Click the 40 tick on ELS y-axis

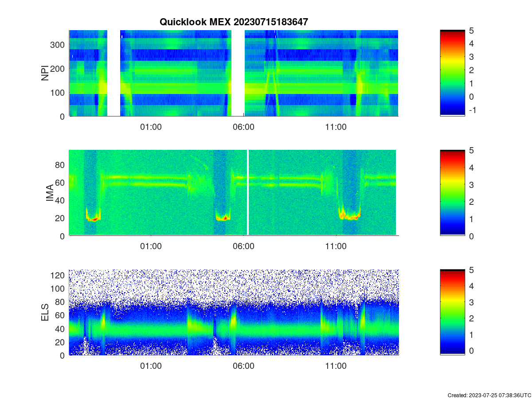pyautogui.click(x=61, y=329)
